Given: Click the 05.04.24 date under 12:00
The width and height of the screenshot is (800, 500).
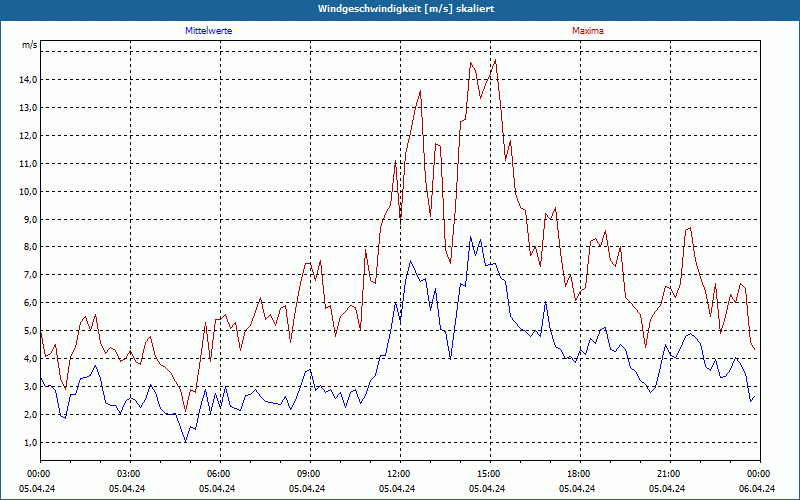Looking at the screenshot, I should [x=397, y=488].
